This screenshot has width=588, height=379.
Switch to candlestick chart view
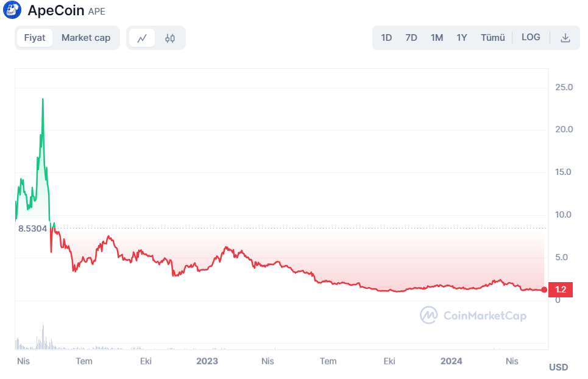170,38
